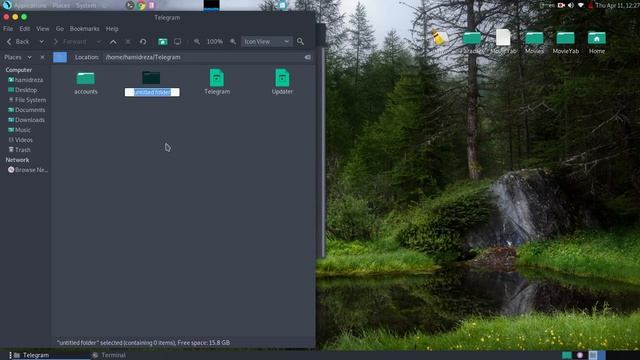Click the file manager vertical scrollbar
The image size is (640, 360).
click(323, 153)
